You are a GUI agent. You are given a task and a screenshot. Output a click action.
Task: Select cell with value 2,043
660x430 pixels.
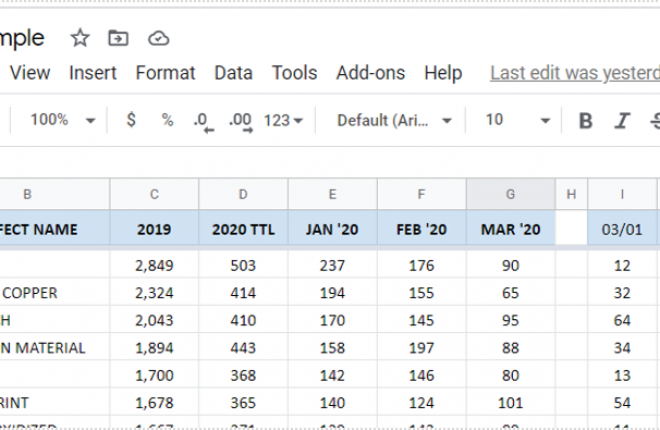(x=154, y=320)
